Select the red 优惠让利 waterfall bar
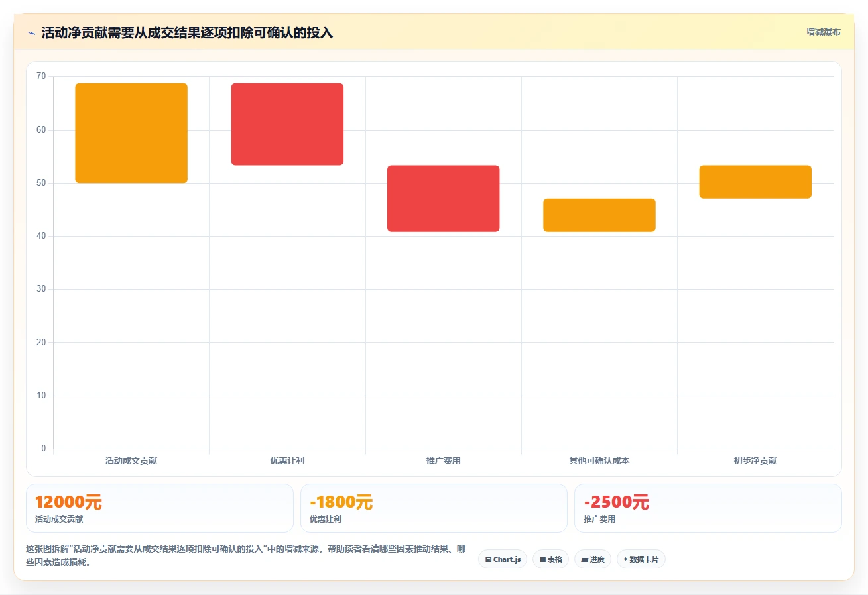868x595 pixels. tap(287, 125)
